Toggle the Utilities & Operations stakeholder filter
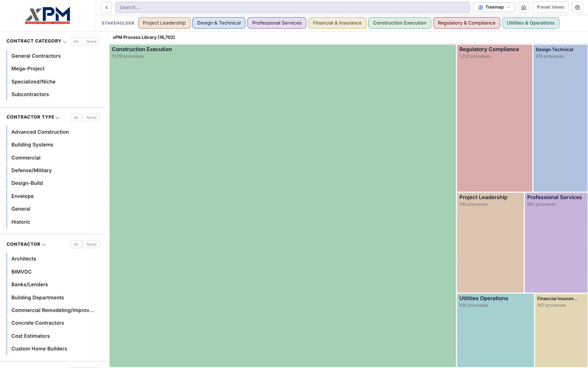This screenshot has height=368, width=588. (x=531, y=23)
